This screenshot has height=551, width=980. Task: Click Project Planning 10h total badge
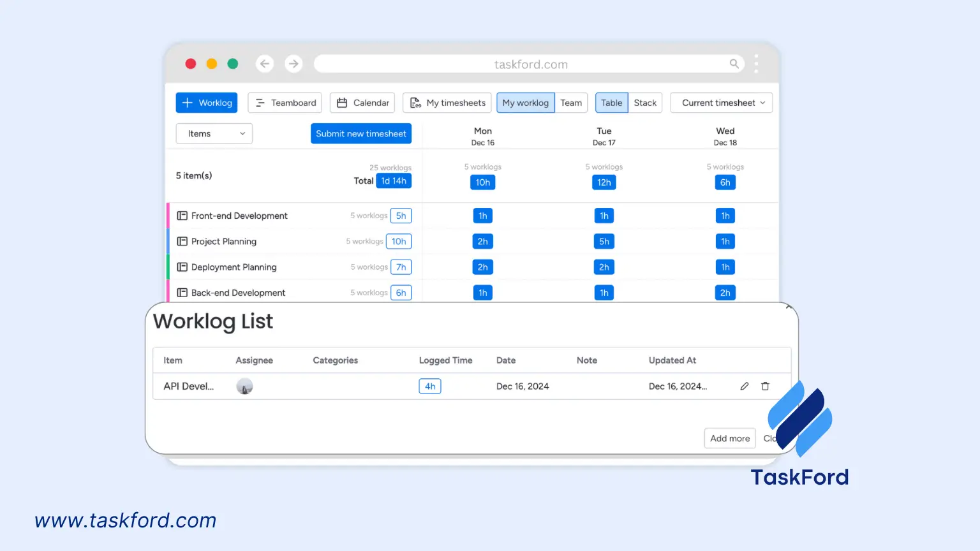pos(399,241)
